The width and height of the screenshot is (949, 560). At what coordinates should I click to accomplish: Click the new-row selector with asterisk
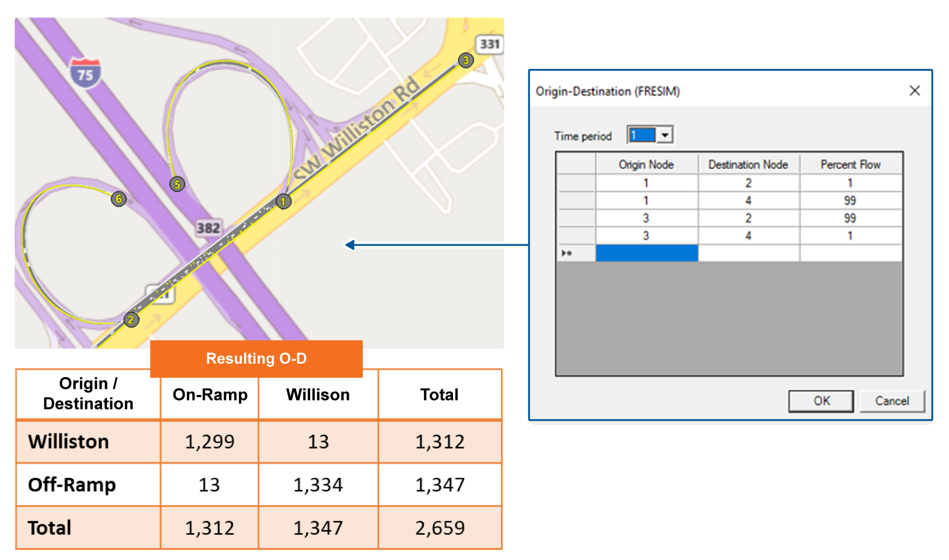(576, 253)
